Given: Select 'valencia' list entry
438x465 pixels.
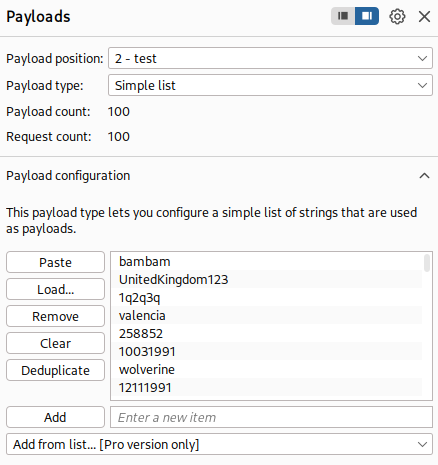Looking at the screenshot, I should pyautogui.click(x=267, y=316).
